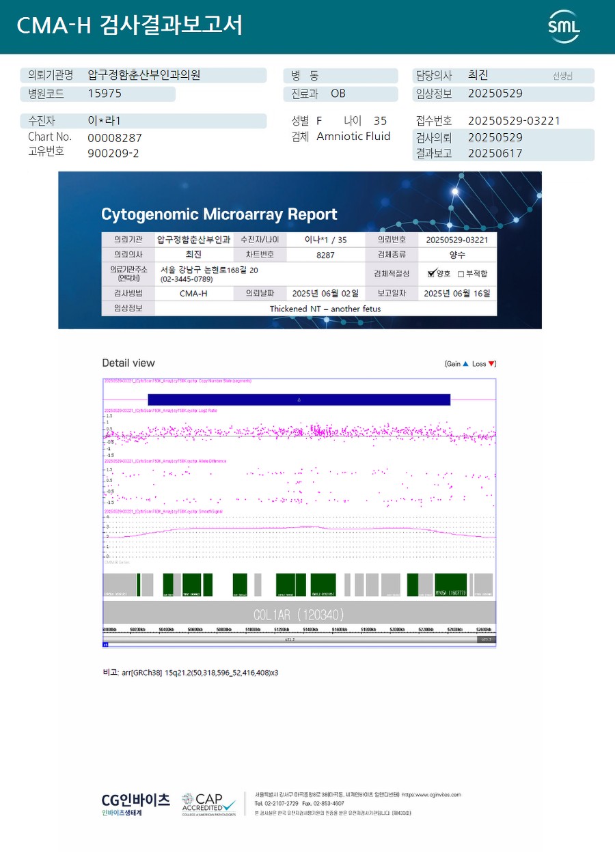Select the 'Cytogenomic Microarray Report' heading
Screen dimensions: 615x868
coord(219,214)
